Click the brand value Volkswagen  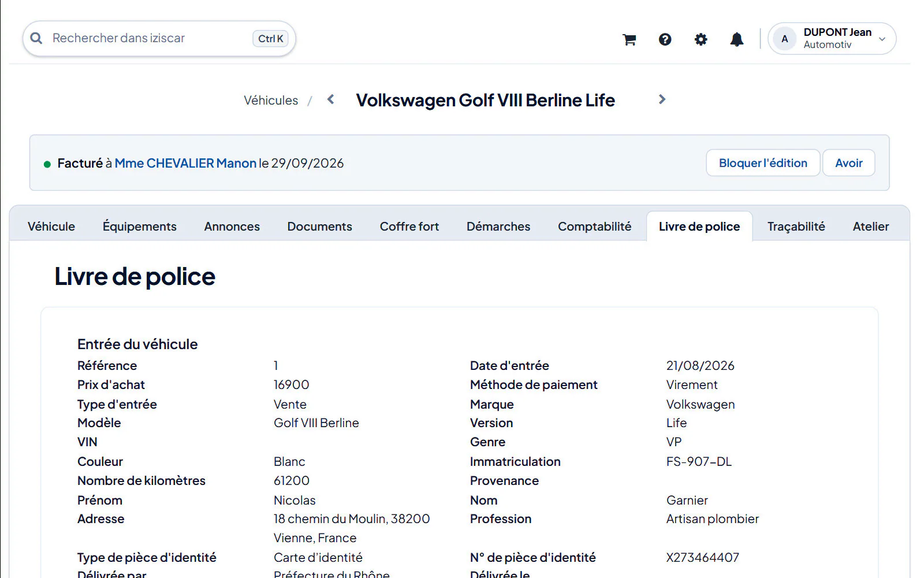[701, 405]
